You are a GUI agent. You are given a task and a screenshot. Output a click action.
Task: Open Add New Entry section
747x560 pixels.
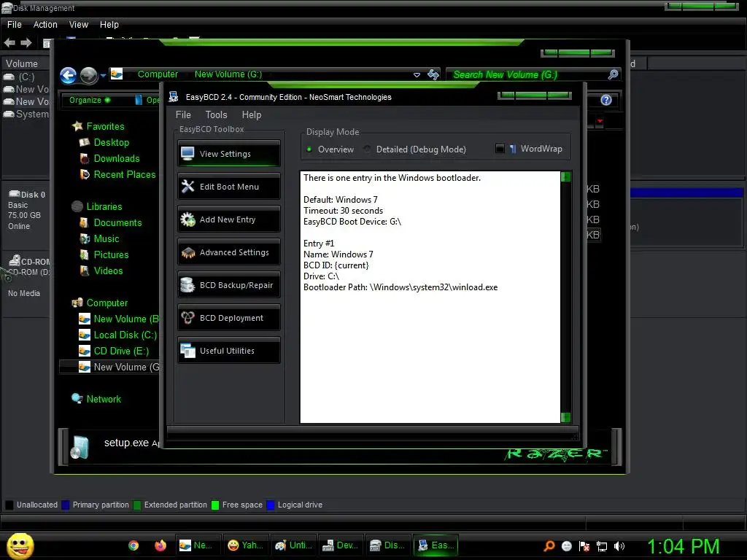pyautogui.click(x=228, y=219)
